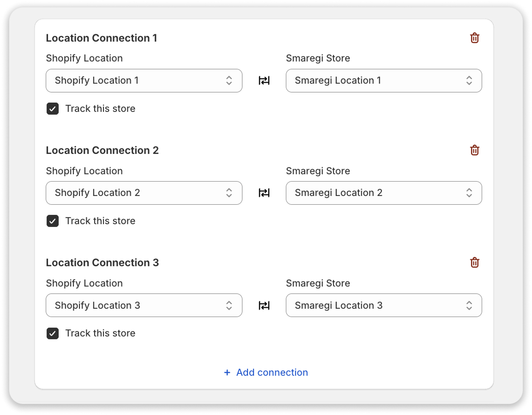Click the Track this store label in Connection 2

click(100, 221)
